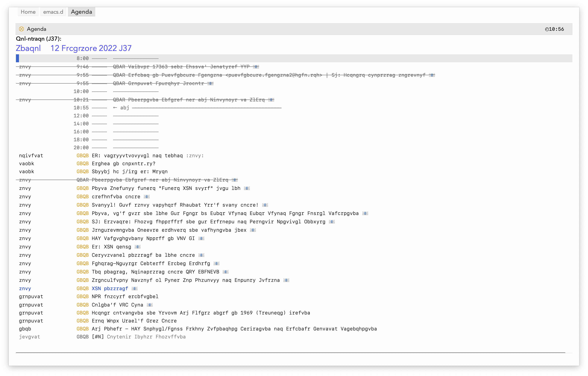Switch to the Home tab

click(28, 12)
